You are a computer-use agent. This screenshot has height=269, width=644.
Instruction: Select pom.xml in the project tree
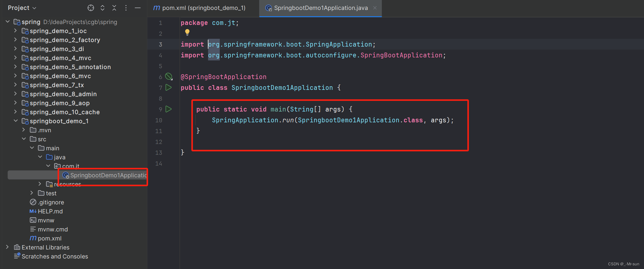(45, 238)
